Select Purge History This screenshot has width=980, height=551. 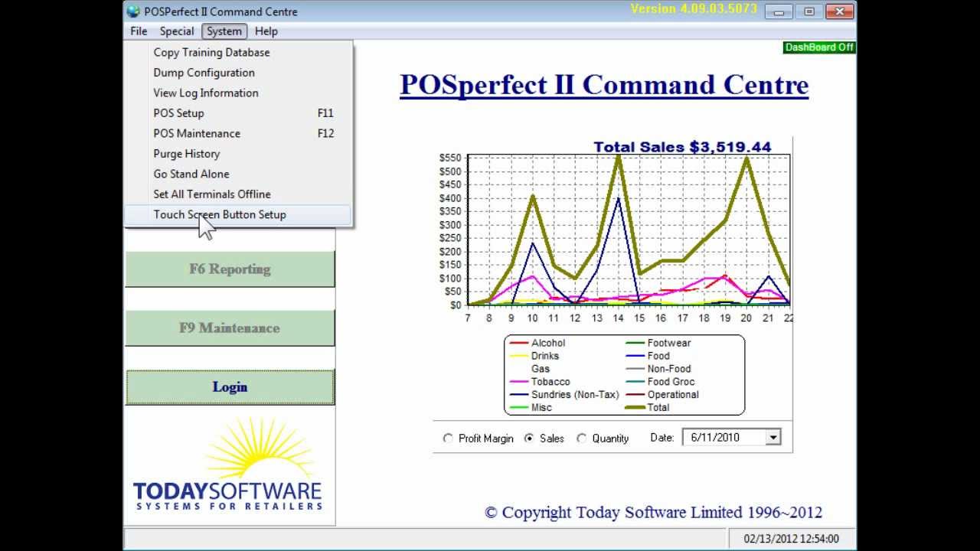(238, 154)
